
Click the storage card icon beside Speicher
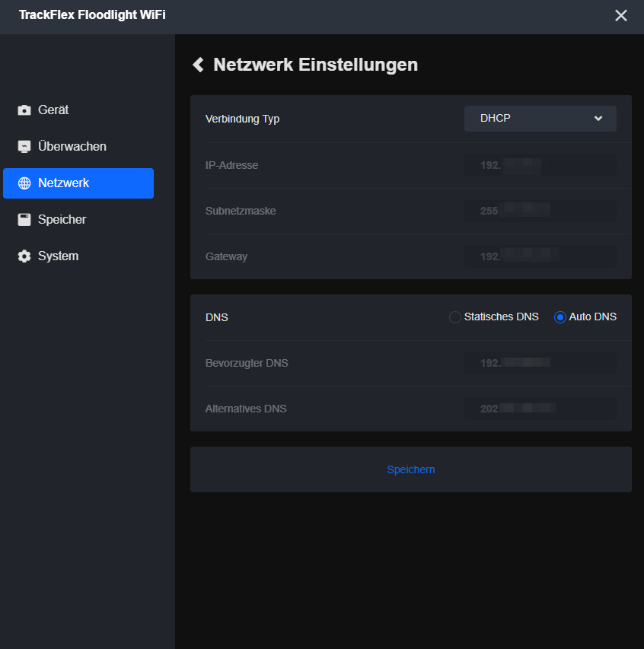click(24, 219)
